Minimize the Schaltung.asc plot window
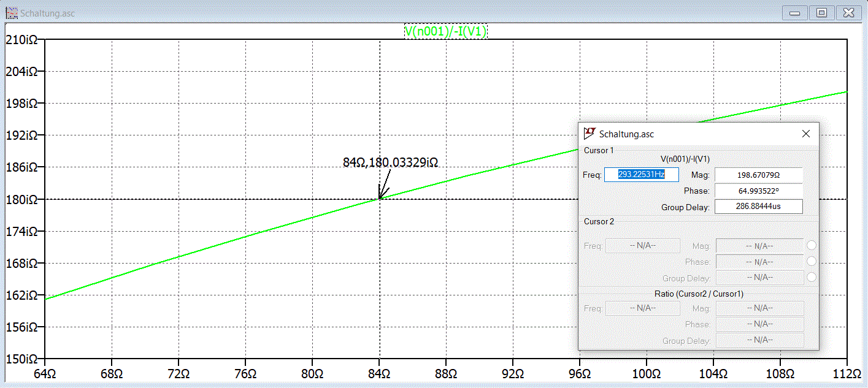This screenshot has height=388, width=868. coord(794,12)
